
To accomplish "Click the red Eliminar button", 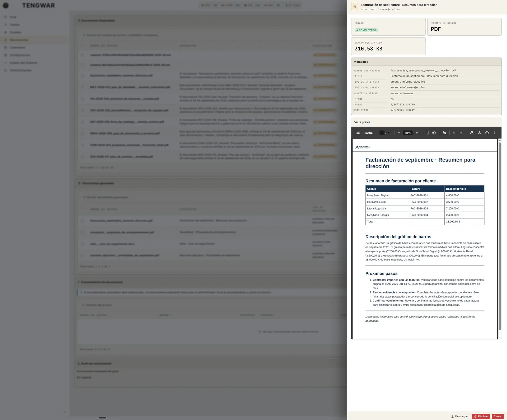I will tap(481, 417).
